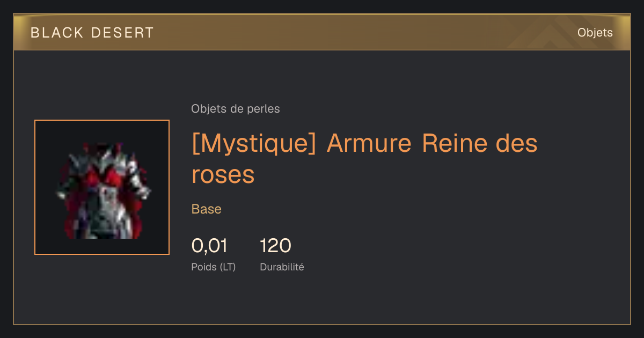Select the Objets de perles category label
Image resolution: width=644 pixels, height=338 pixels.
(x=236, y=109)
